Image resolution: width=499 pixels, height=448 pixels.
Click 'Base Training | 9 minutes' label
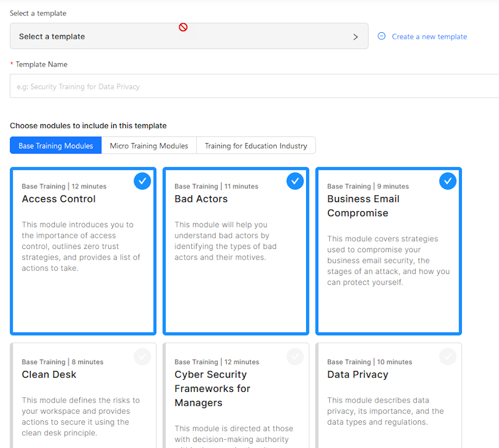coord(368,186)
